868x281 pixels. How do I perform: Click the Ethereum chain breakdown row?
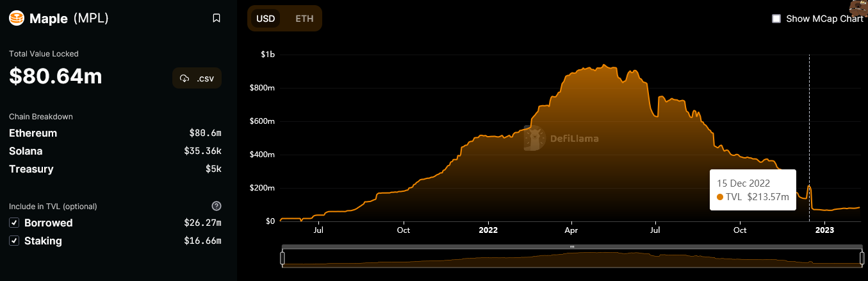115,133
